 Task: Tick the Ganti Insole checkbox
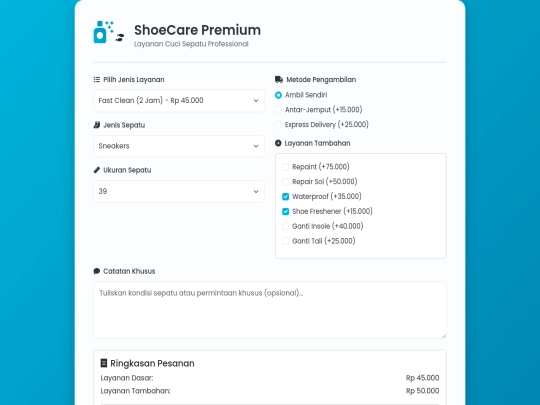[x=285, y=226]
